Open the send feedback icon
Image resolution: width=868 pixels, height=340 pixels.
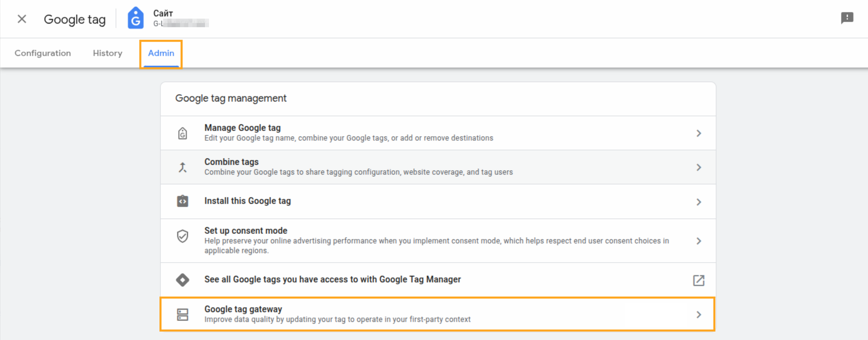847,18
